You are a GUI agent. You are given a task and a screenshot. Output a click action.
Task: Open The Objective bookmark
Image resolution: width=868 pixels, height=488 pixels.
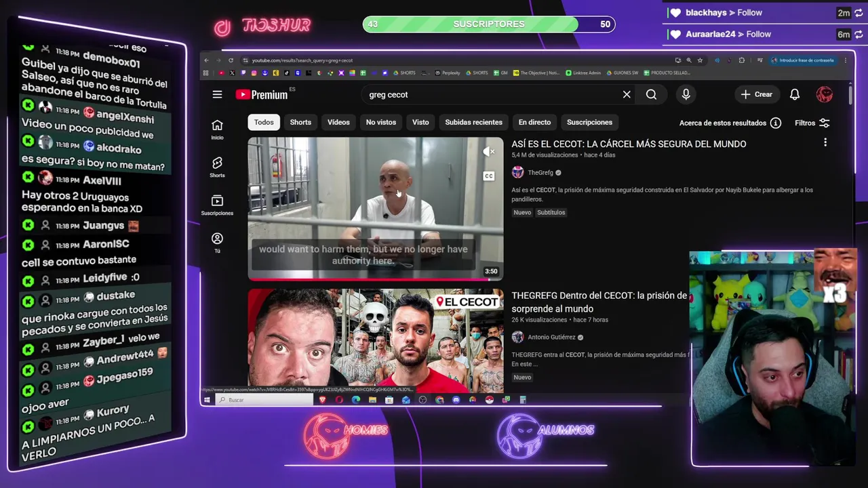click(536, 73)
